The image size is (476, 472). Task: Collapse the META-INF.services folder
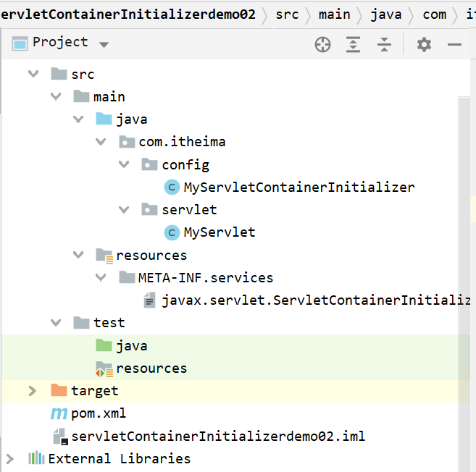coord(101,277)
